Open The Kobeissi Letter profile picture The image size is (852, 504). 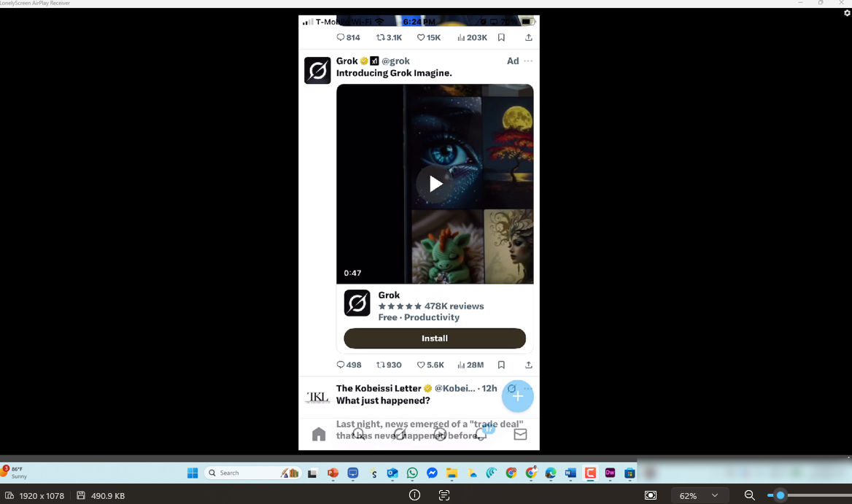point(317,397)
